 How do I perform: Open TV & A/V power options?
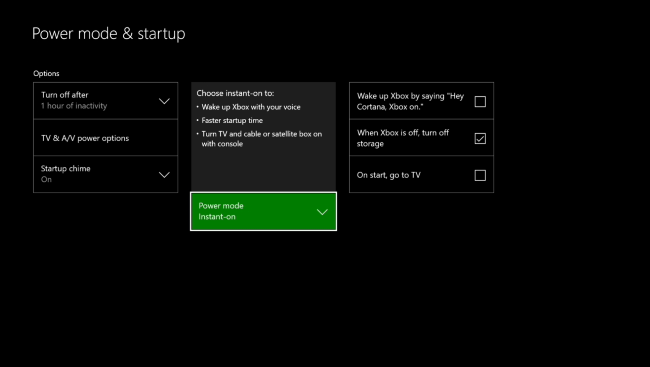105,138
